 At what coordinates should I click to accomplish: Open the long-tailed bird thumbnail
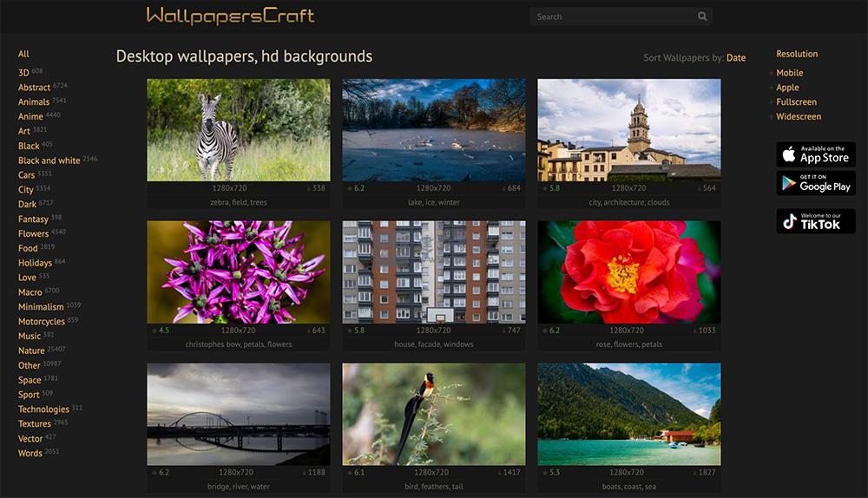(x=434, y=414)
